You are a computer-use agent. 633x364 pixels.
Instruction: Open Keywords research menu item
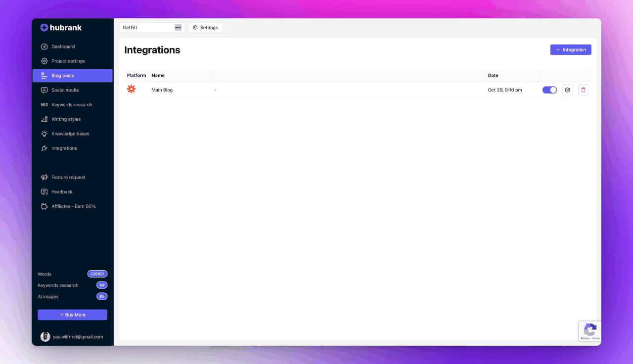pyautogui.click(x=71, y=105)
